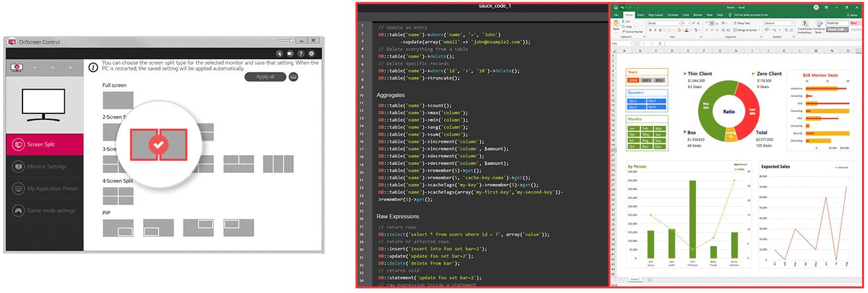Open the settings gear in OnScreen Control
This screenshot has height=293, width=868.
[x=311, y=54]
